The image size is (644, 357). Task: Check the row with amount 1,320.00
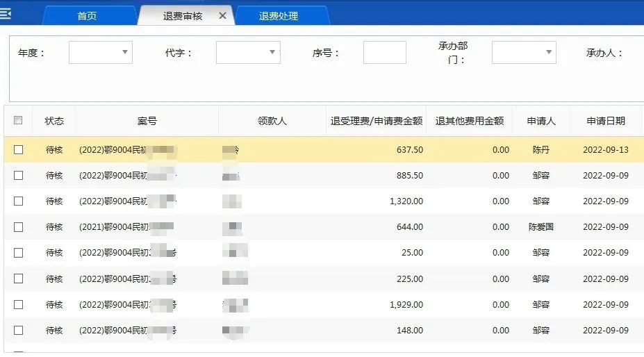pyautogui.click(x=18, y=201)
